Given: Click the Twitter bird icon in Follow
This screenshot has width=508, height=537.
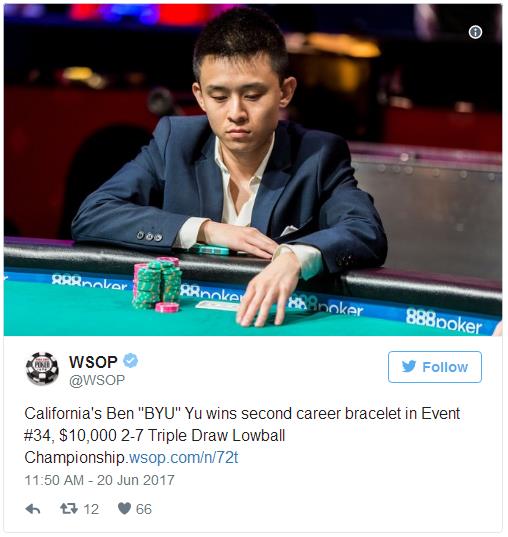Looking at the screenshot, I should pos(409,366).
